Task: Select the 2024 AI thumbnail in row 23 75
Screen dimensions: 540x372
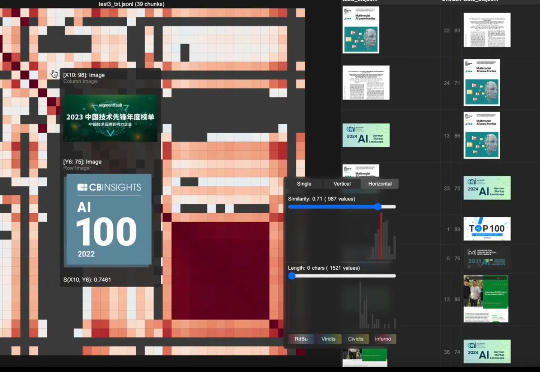Action: pos(487,188)
